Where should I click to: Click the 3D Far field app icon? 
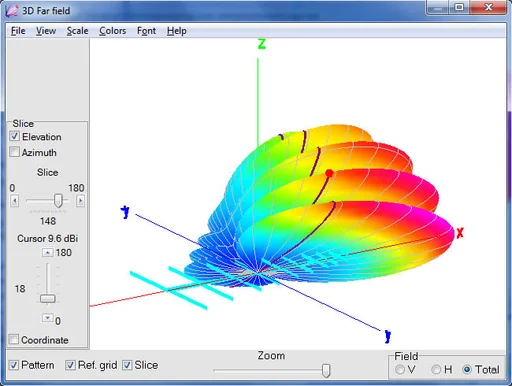pyautogui.click(x=12, y=11)
